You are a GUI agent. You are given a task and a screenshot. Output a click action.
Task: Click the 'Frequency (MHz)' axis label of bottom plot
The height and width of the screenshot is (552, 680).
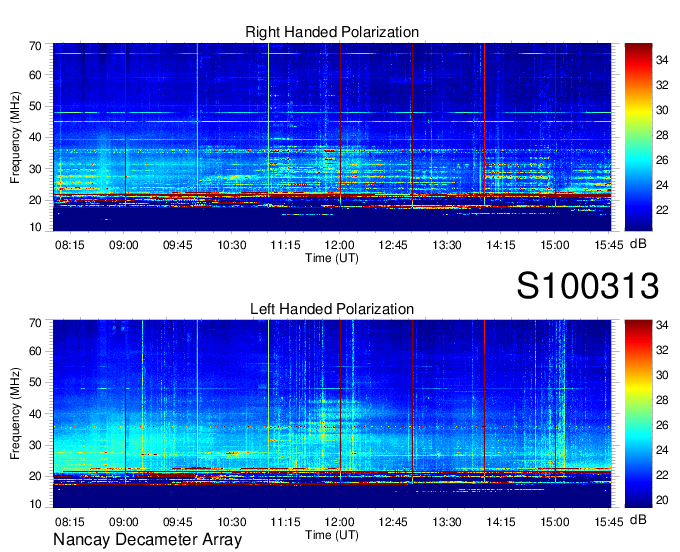pos(15,414)
